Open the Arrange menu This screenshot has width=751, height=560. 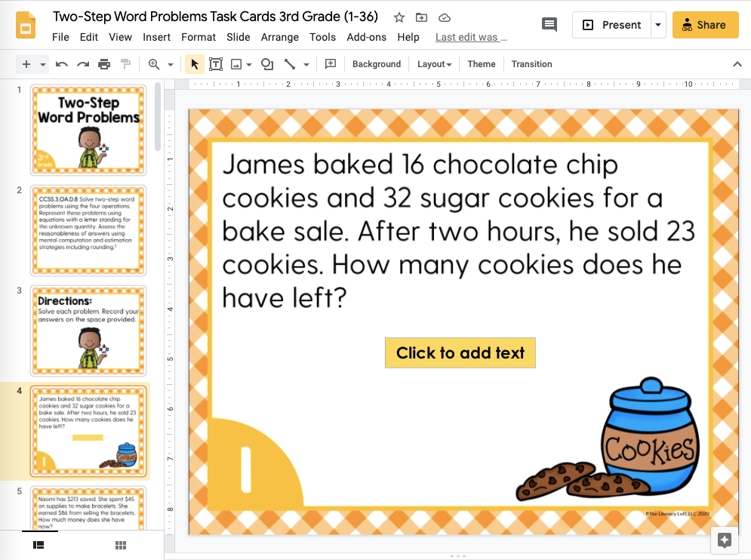pyautogui.click(x=280, y=37)
